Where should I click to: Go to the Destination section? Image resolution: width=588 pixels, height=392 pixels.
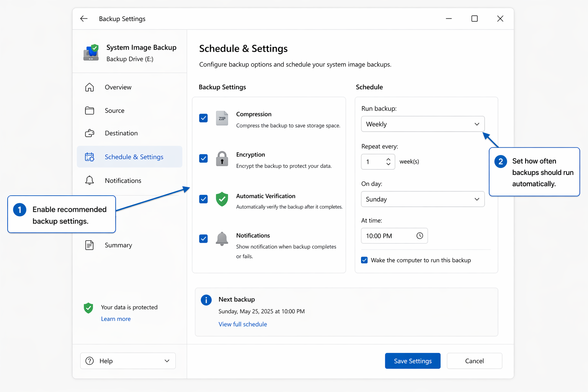(121, 133)
